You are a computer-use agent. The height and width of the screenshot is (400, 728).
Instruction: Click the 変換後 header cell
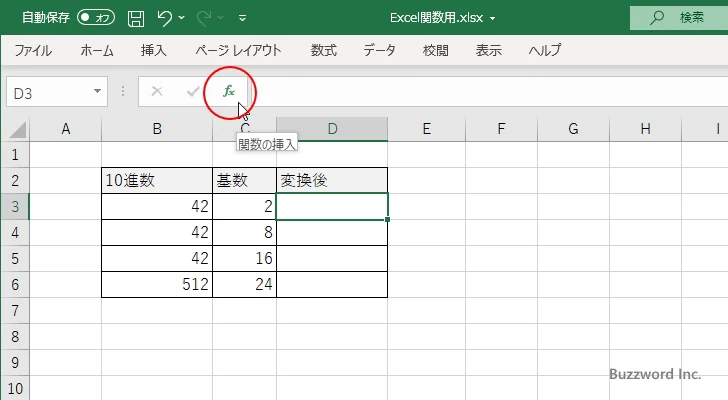(332, 181)
